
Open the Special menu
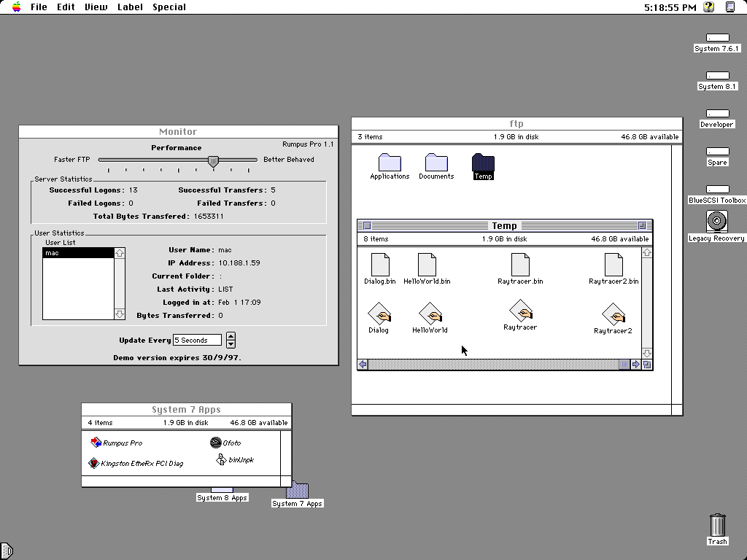pos(169,7)
